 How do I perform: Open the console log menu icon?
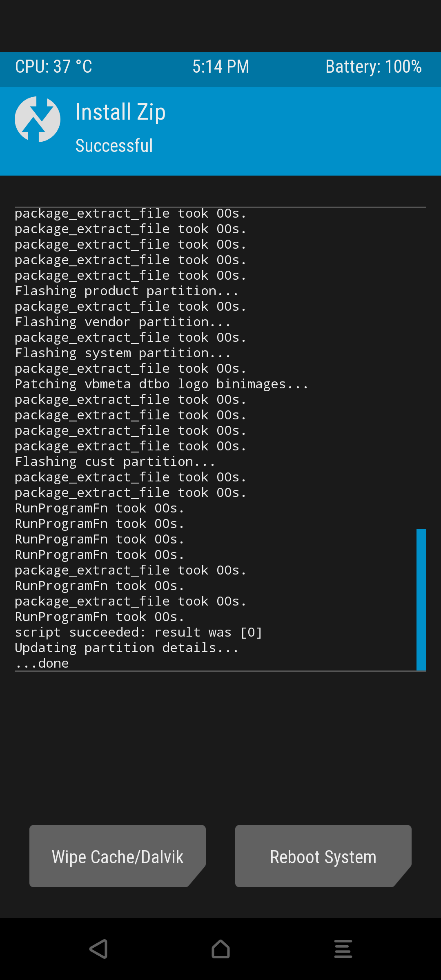[343, 949]
